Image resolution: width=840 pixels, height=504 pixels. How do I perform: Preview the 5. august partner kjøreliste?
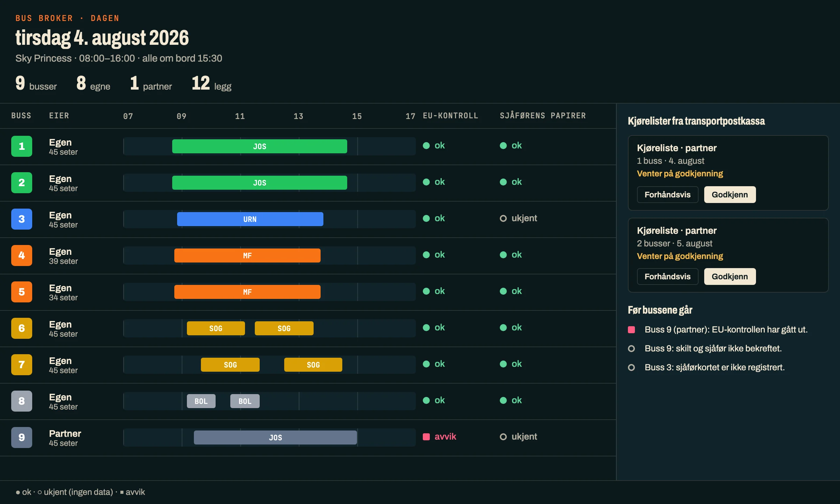click(667, 276)
